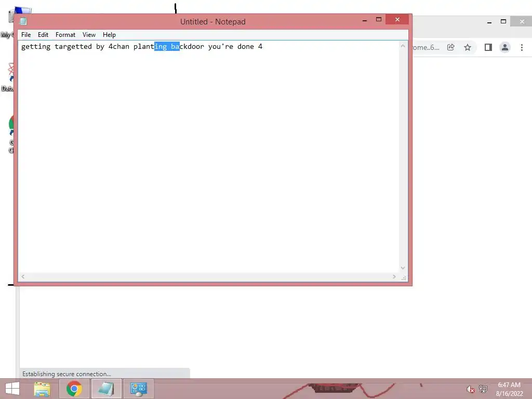
Task: Maximize the Chrome window
Action: [503, 21]
